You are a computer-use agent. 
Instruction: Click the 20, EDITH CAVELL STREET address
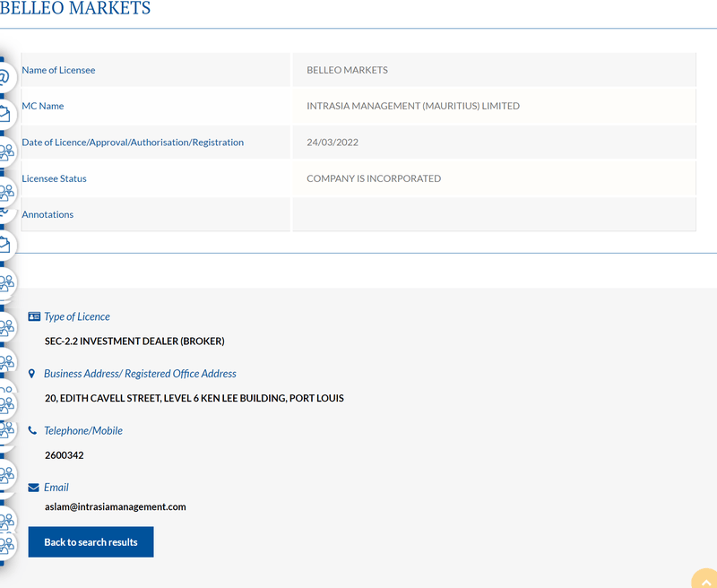(x=194, y=398)
